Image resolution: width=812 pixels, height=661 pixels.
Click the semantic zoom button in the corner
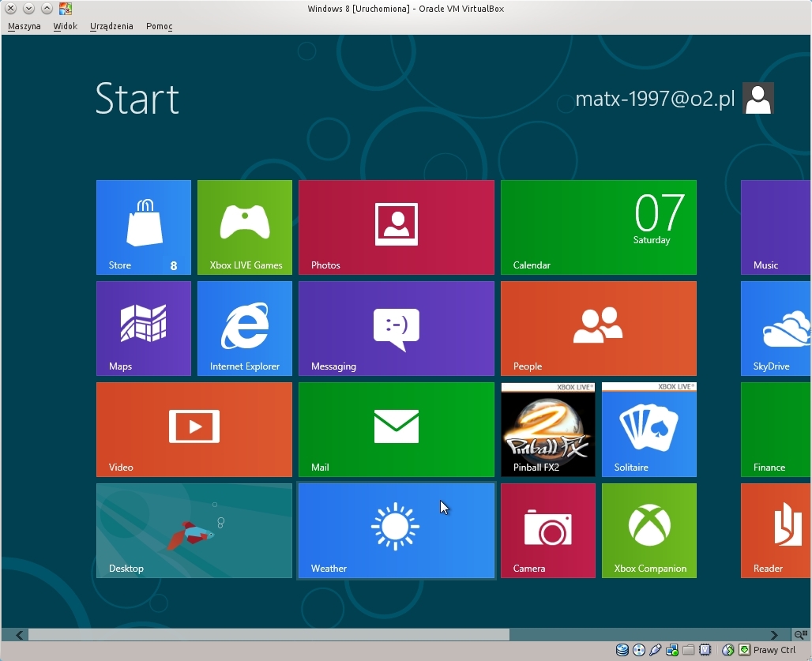[801, 635]
